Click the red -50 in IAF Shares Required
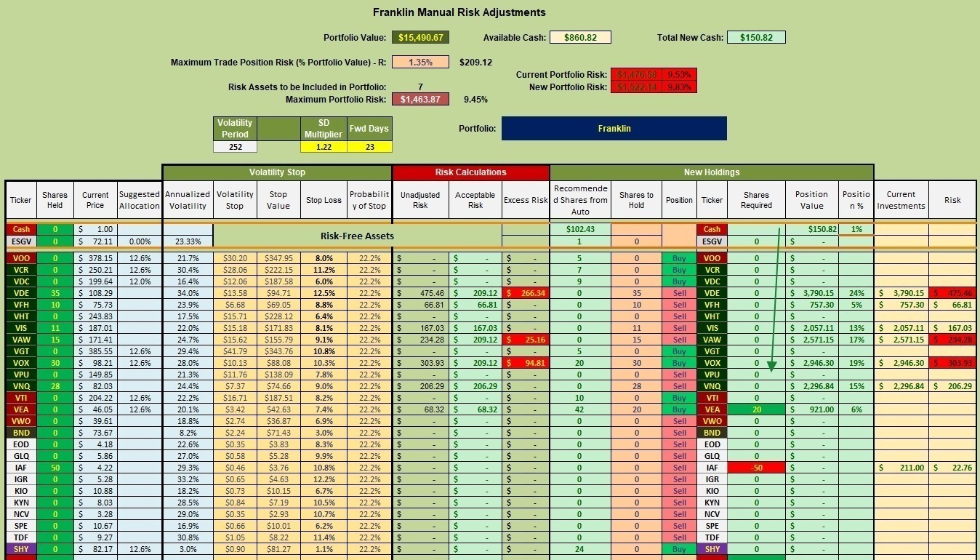Viewport: 980px width, 560px height. tap(756, 468)
